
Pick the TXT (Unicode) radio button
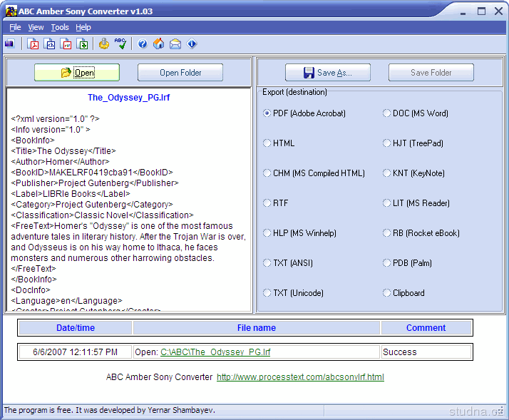267,293
